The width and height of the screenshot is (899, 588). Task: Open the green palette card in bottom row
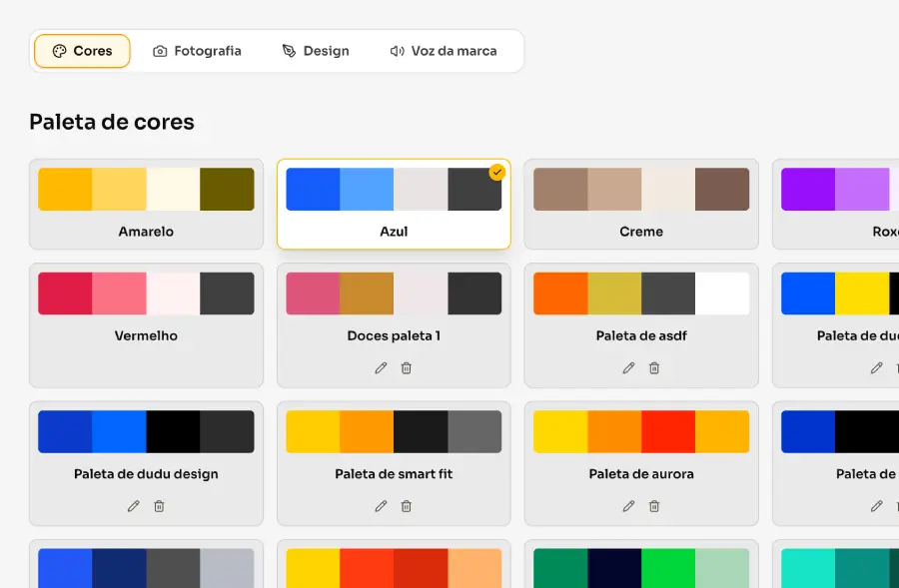[x=641, y=564]
